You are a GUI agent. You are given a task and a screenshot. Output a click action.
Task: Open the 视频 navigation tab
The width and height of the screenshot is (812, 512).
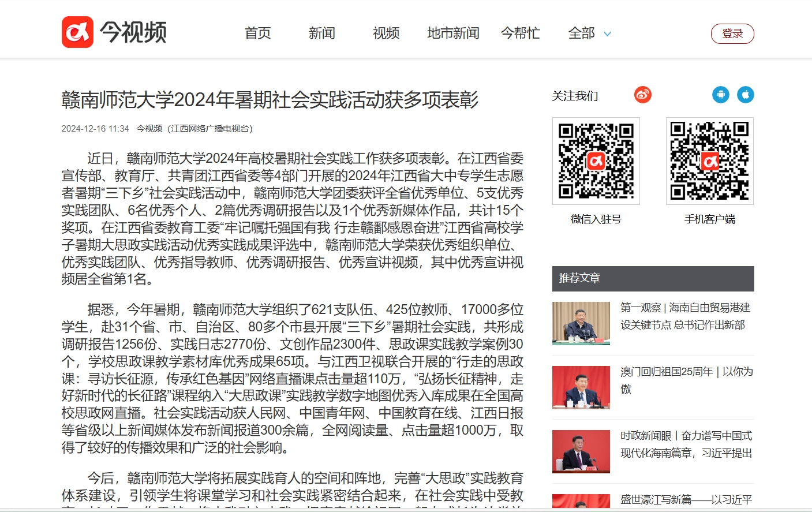(x=386, y=33)
